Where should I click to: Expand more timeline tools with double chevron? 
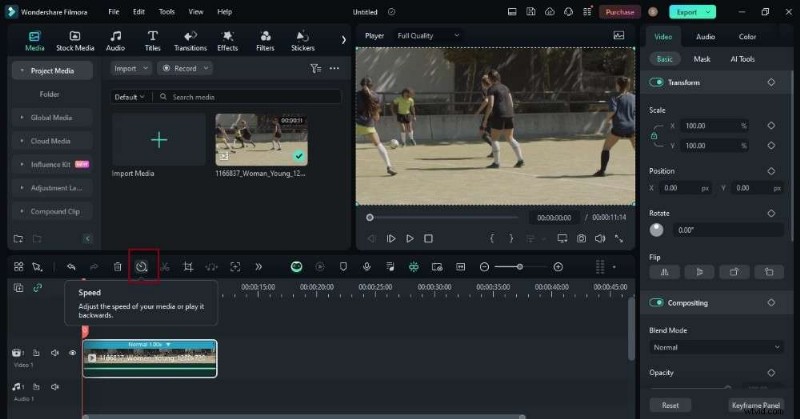[259, 266]
